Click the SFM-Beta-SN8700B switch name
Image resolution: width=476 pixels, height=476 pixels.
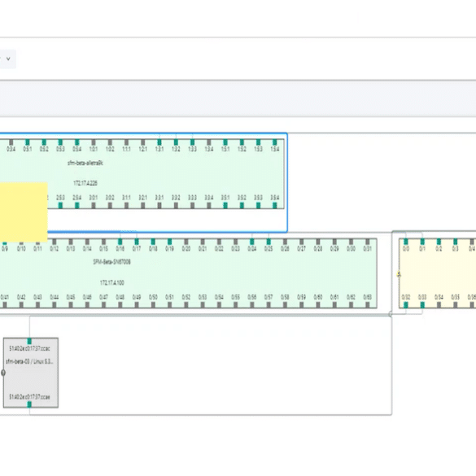click(x=112, y=262)
